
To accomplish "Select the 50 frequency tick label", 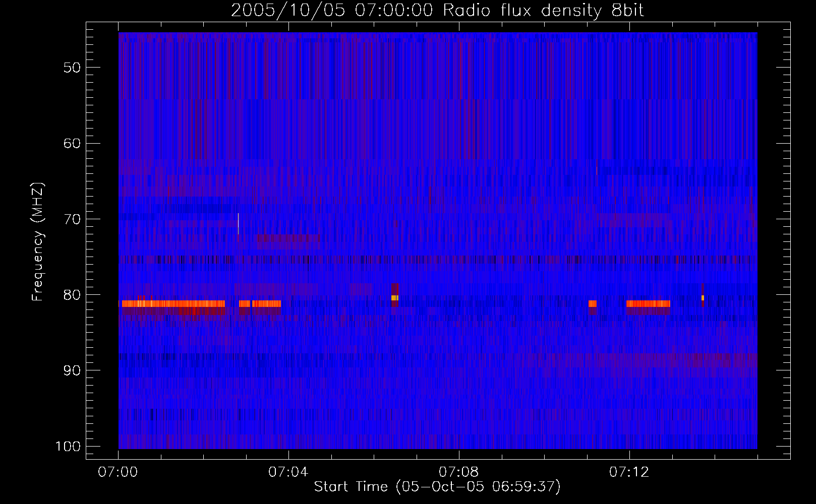I will (x=72, y=68).
